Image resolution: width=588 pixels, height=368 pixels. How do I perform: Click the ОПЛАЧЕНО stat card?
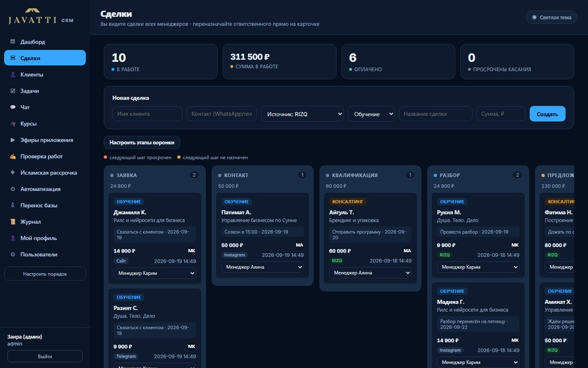pyautogui.click(x=398, y=62)
